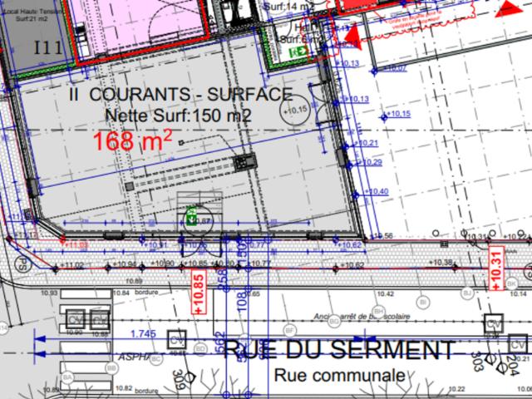532x399 pixels.
Task: Click the Rue communale subtitle text
Action: point(340,375)
